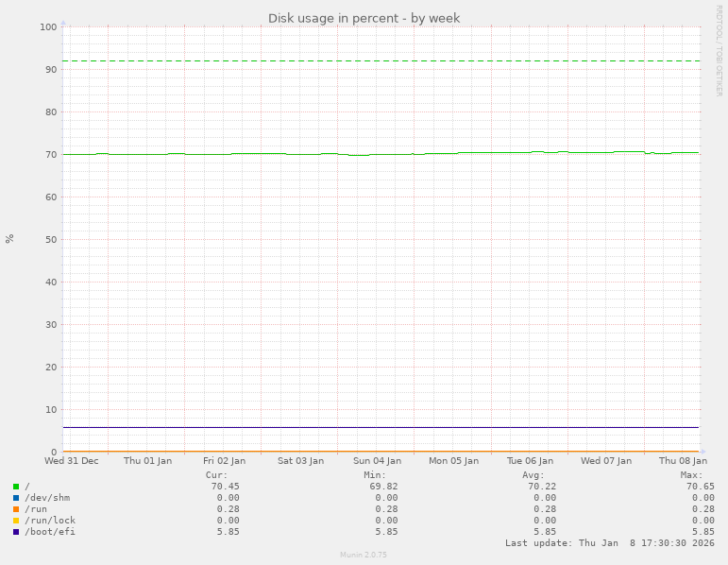Select the '/dev/shm' legend label
The height and width of the screenshot is (565, 728).
click(47, 498)
